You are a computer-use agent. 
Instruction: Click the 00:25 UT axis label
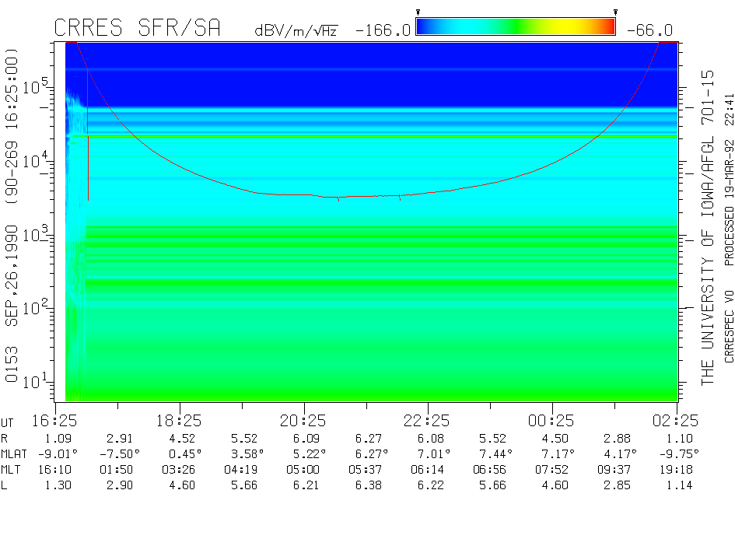coord(551,421)
